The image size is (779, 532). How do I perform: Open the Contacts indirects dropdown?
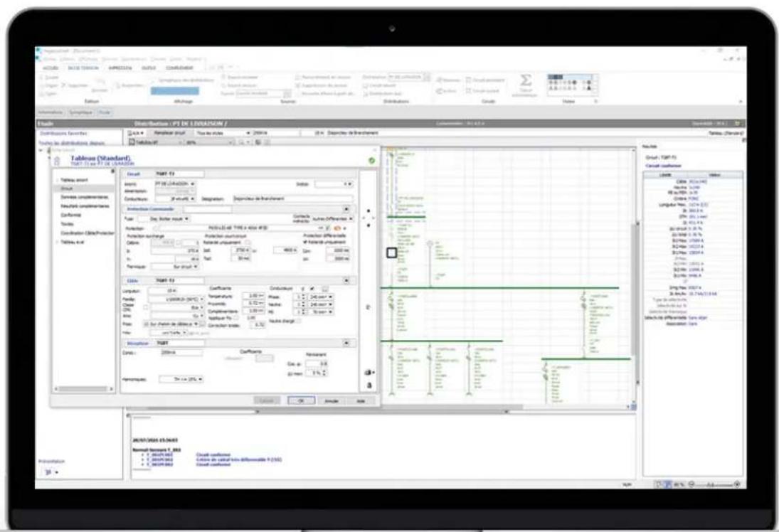[332, 218]
